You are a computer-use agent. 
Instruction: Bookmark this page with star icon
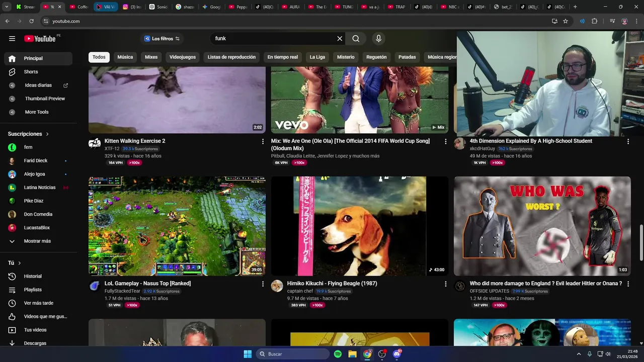tap(566, 21)
